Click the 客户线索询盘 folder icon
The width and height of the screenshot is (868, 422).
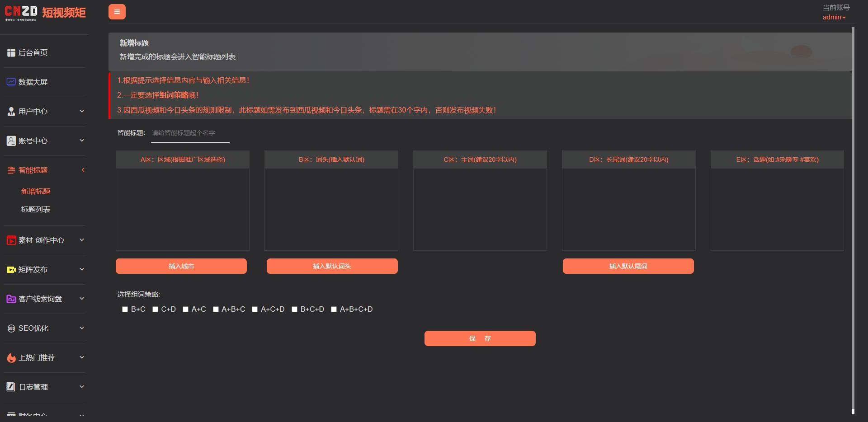click(11, 299)
